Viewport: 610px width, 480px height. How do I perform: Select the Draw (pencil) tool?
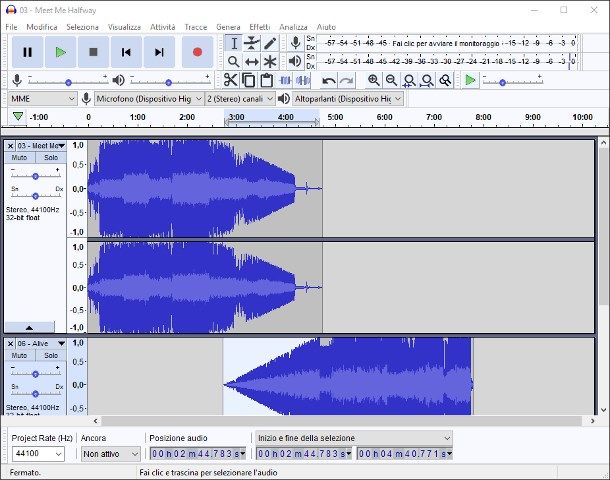coord(270,43)
